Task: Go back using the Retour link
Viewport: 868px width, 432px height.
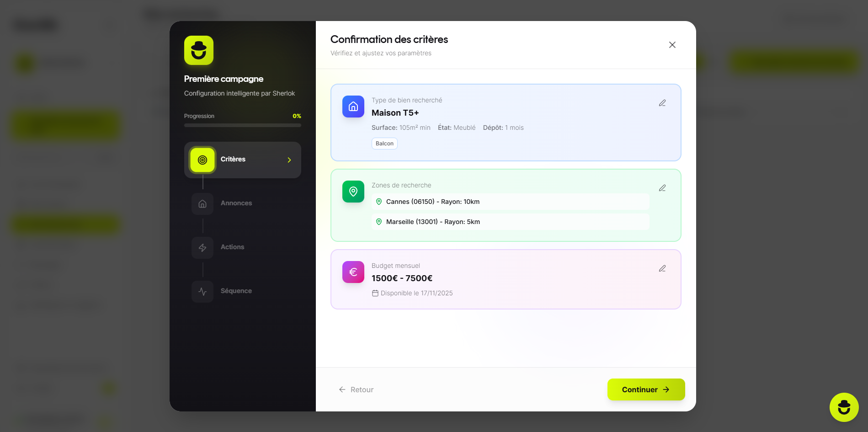Action: pyautogui.click(x=356, y=389)
